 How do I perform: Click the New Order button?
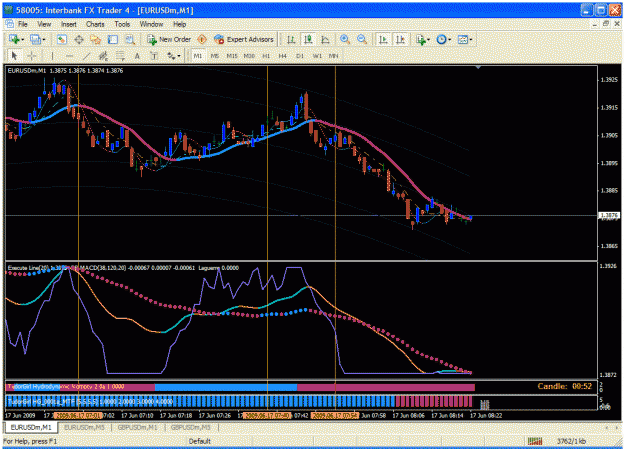click(x=169, y=39)
